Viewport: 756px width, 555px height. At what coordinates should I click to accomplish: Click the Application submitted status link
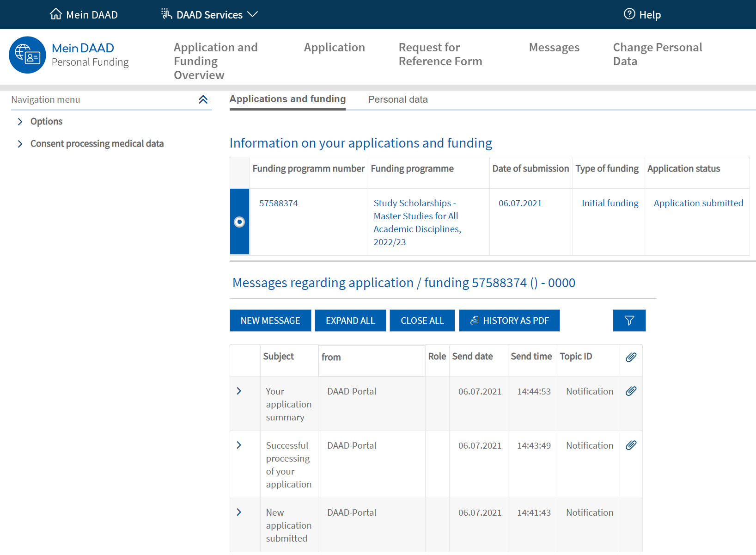click(x=698, y=203)
